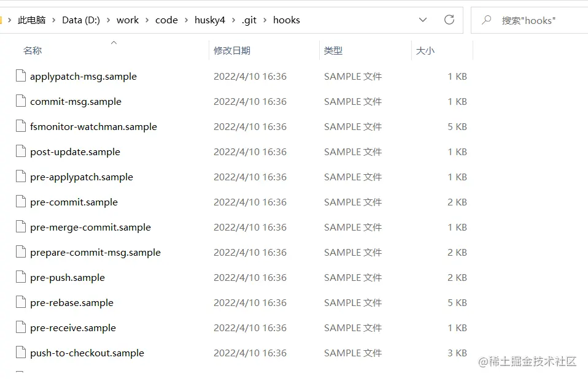Click the search hooks input field
This screenshot has height=379, width=588.
point(529,20)
